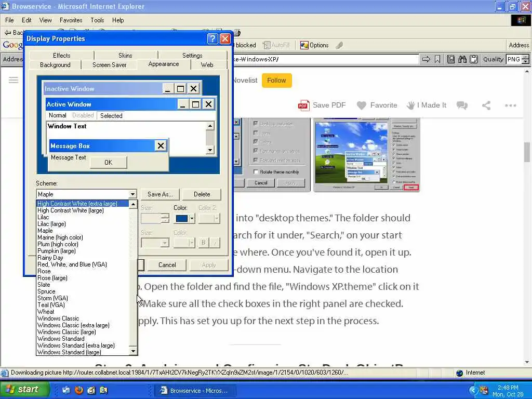532x399 pixels.
Task: Open the Scheme dropdown showing Maple
Action: 132,194
